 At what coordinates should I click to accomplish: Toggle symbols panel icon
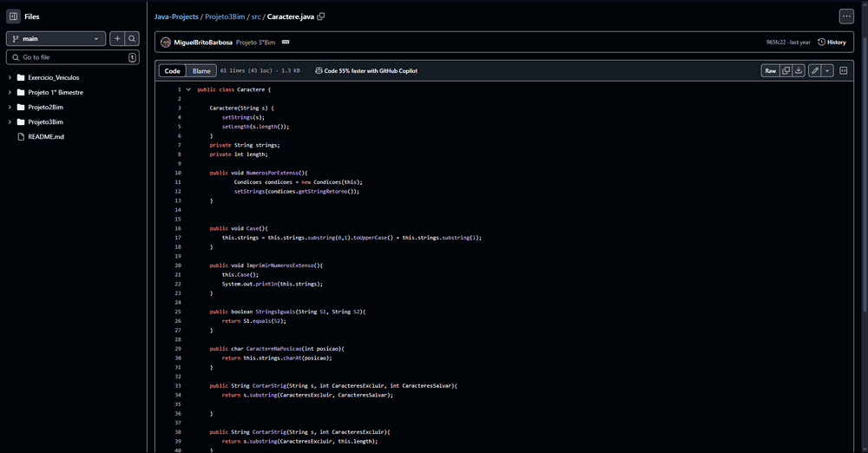click(843, 71)
